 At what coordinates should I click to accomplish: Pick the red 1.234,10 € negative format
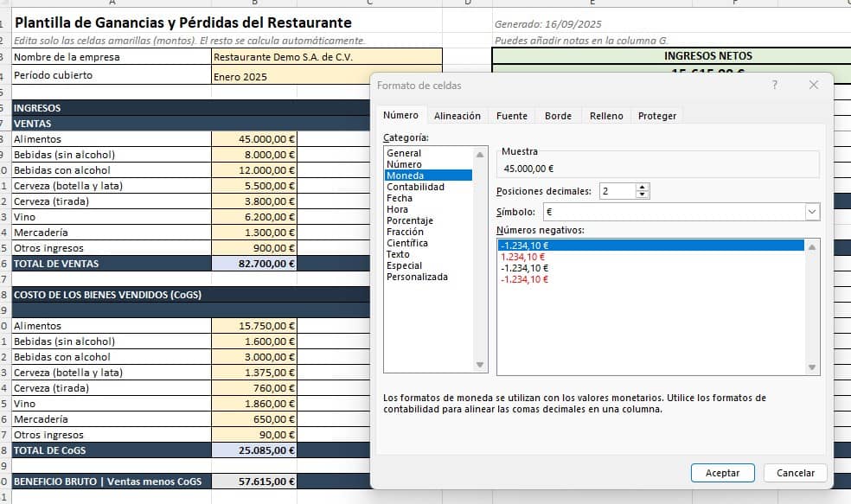524,257
